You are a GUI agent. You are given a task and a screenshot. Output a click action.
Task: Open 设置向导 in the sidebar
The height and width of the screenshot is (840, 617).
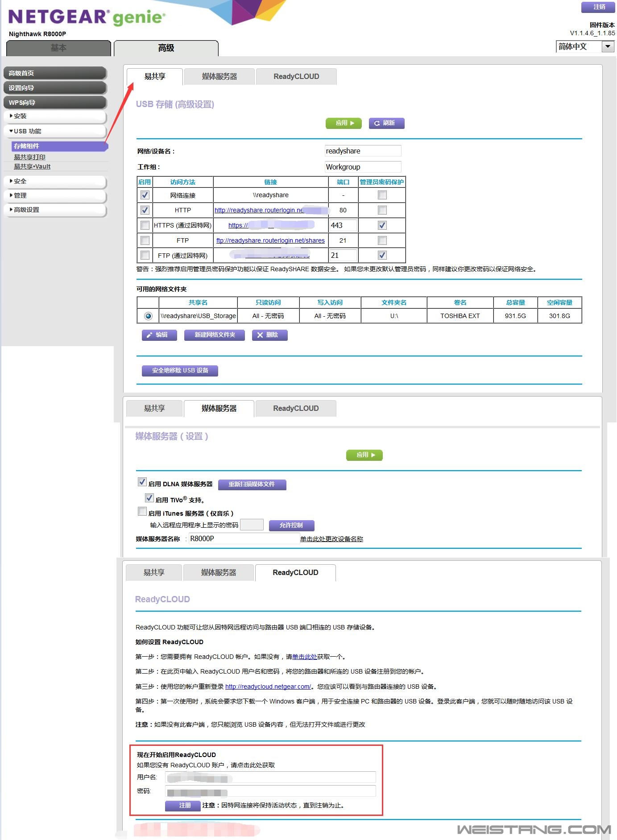click(x=55, y=88)
